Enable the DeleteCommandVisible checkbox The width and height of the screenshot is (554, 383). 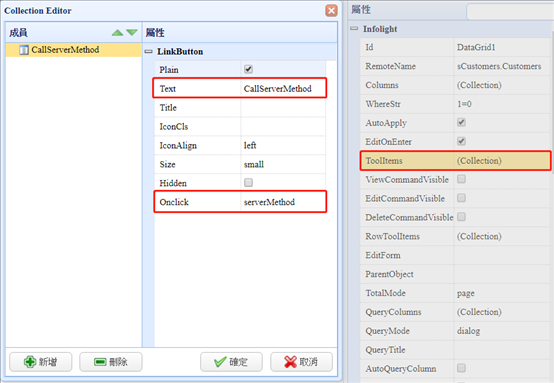coord(461,217)
